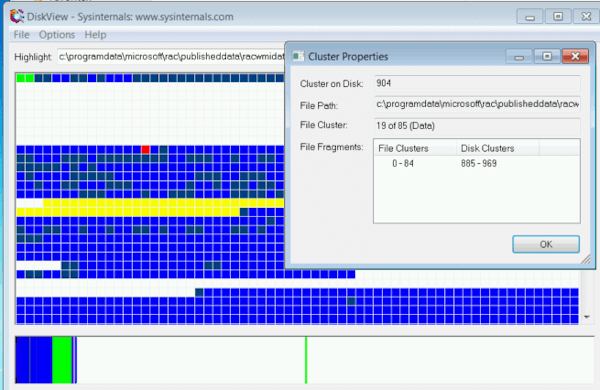Click the green region in the volume overview bar
Image resolution: width=600 pixels, height=390 pixels.
click(62, 360)
